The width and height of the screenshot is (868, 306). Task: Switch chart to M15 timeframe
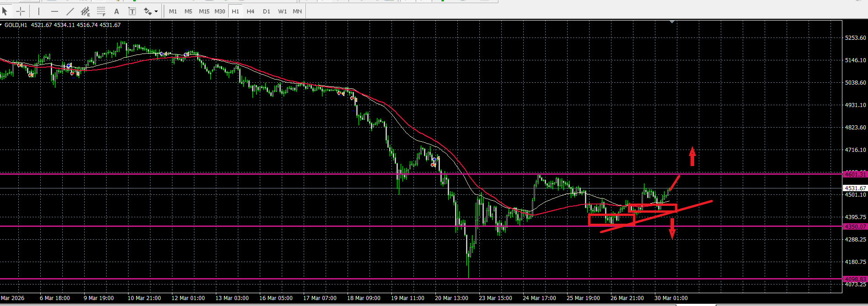[x=204, y=11]
